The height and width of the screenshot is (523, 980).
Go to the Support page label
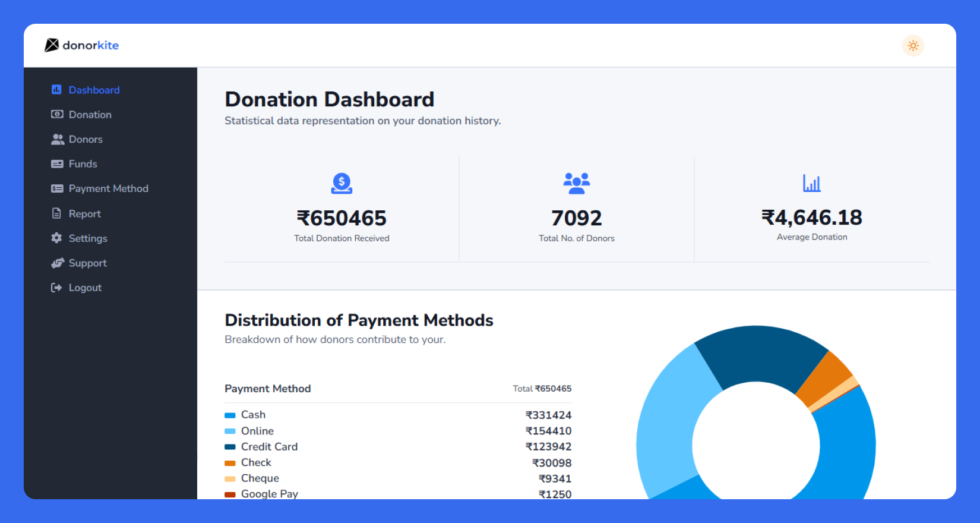tap(87, 263)
